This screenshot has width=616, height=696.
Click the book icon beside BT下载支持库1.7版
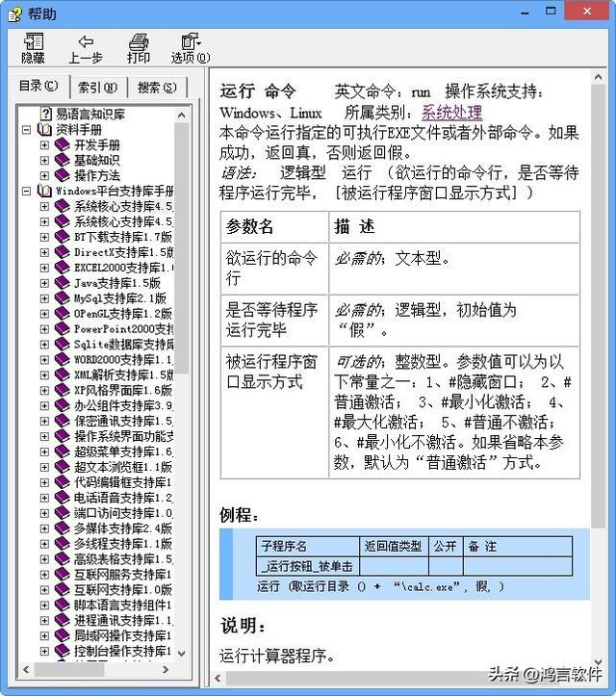pos(63,237)
